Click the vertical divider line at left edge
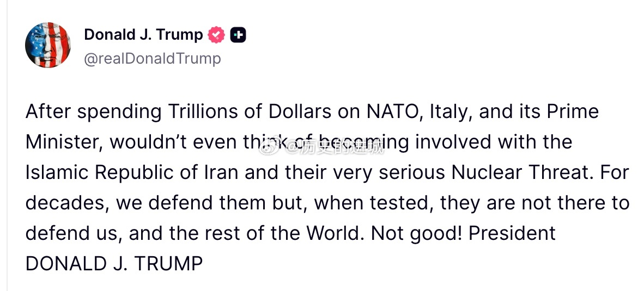The image size is (644, 291). tap(7, 146)
